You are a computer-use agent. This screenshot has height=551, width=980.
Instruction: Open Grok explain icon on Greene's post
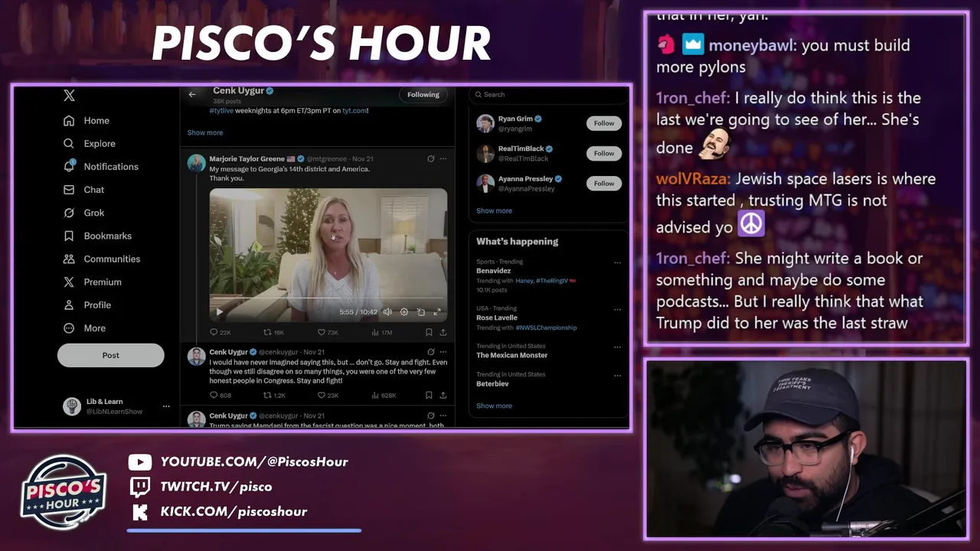point(430,159)
